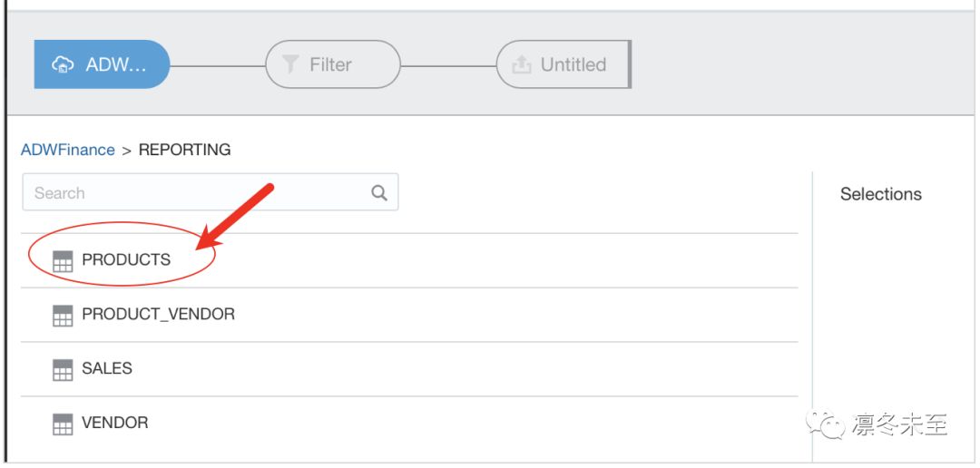Click the cloud icon in the ADW step
Viewport: 980px width, 468px height.
(x=64, y=64)
